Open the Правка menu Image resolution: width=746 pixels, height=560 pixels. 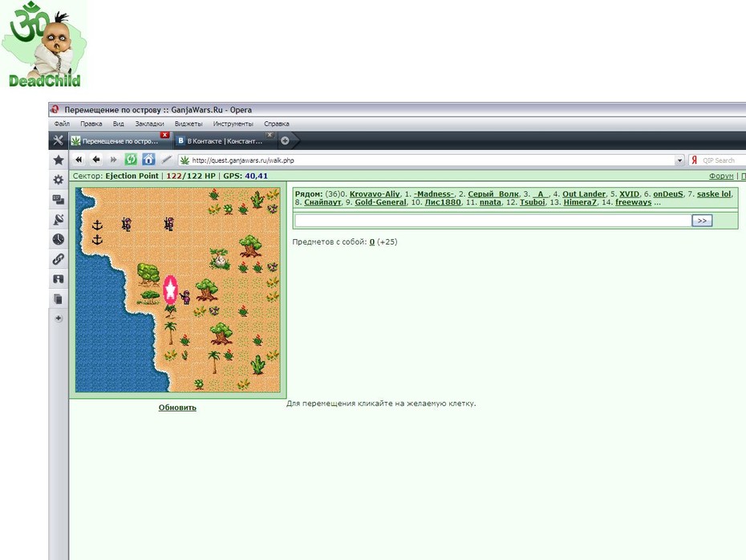(x=91, y=124)
